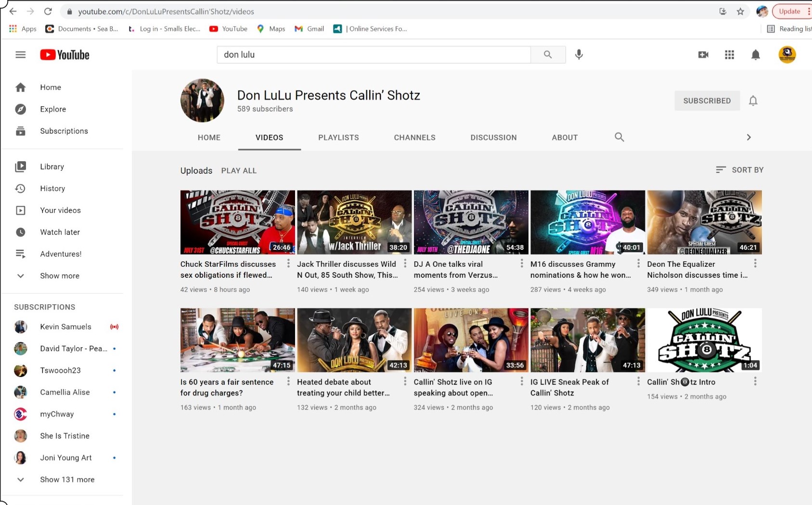Open the account avatar menu
812x505 pixels.
point(787,55)
